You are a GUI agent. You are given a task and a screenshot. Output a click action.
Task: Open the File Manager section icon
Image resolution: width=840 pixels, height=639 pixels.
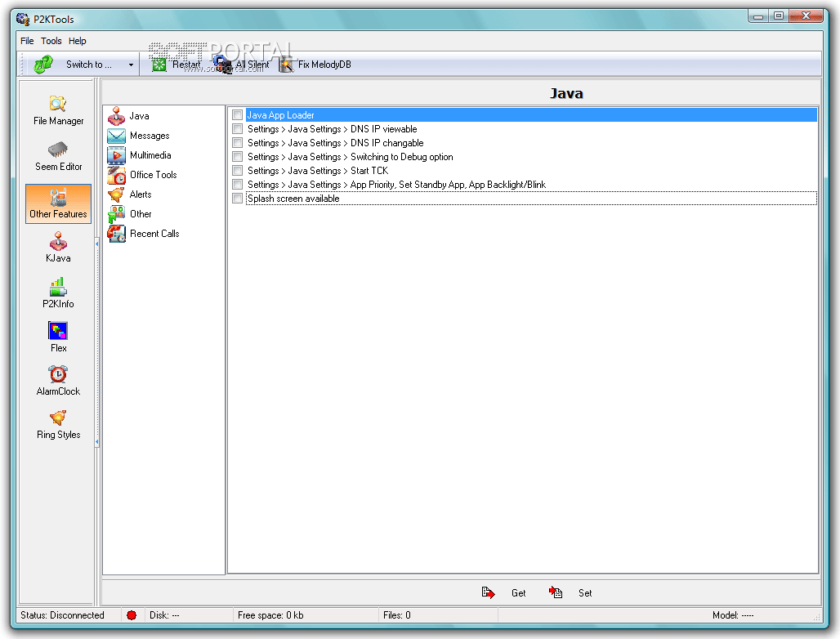coord(58,104)
